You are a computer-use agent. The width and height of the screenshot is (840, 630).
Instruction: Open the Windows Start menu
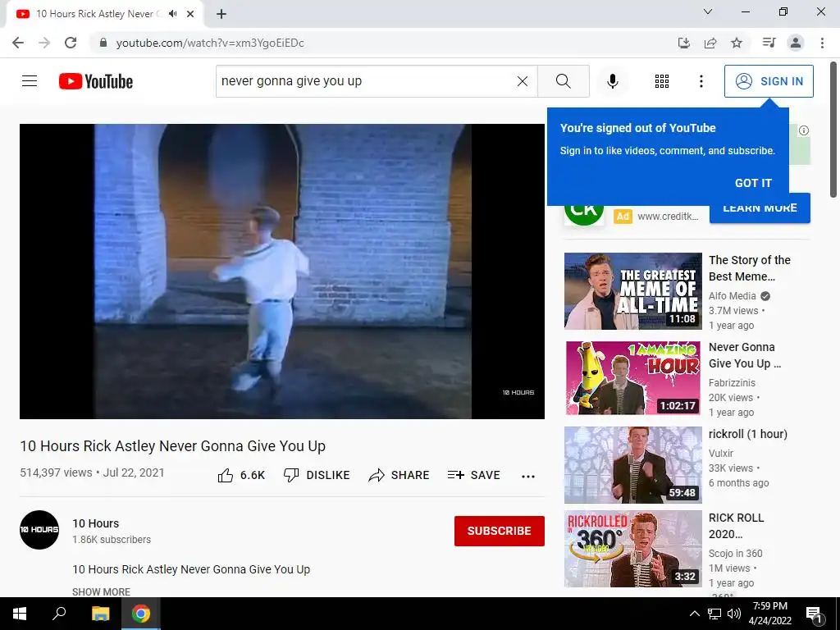(x=20, y=614)
